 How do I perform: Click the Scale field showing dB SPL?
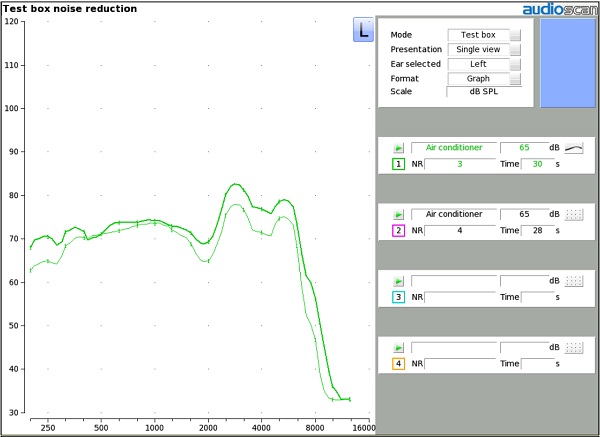click(x=484, y=92)
